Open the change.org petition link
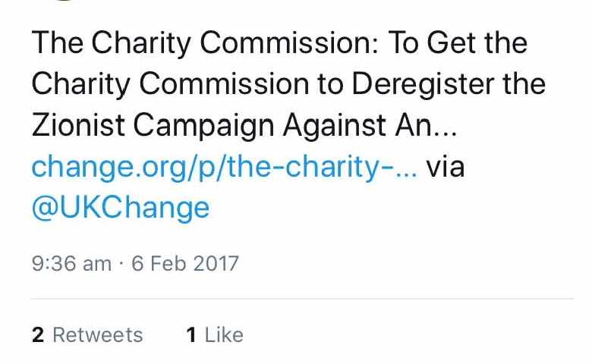Image resolution: width=592 pixels, height=364 pixels. coord(225,167)
